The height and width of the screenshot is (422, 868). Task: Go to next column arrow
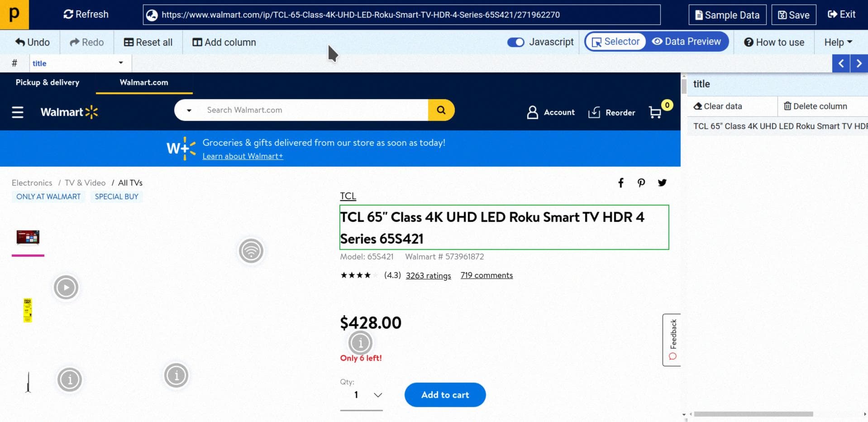859,63
